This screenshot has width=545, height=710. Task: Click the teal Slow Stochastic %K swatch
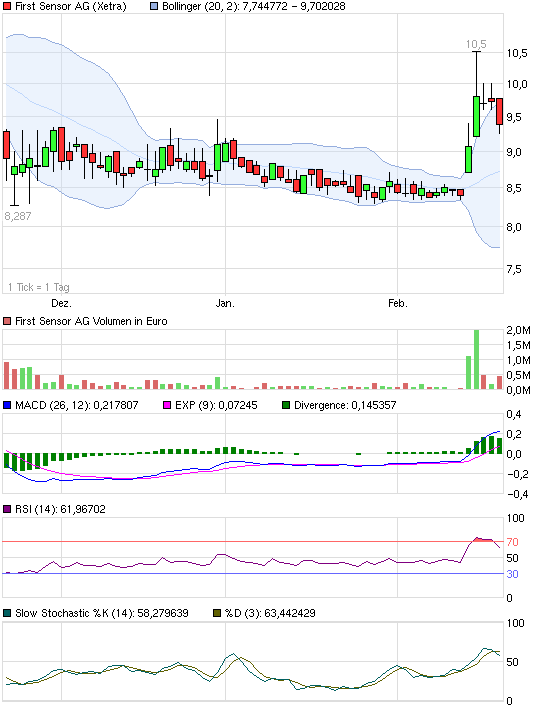coord(7,614)
